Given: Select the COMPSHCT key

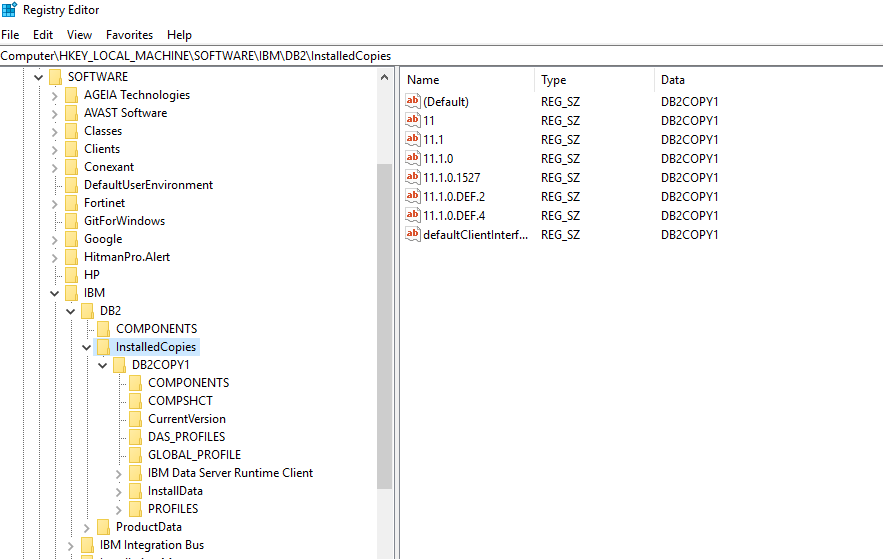Looking at the screenshot, I should [x=180, y=401].
